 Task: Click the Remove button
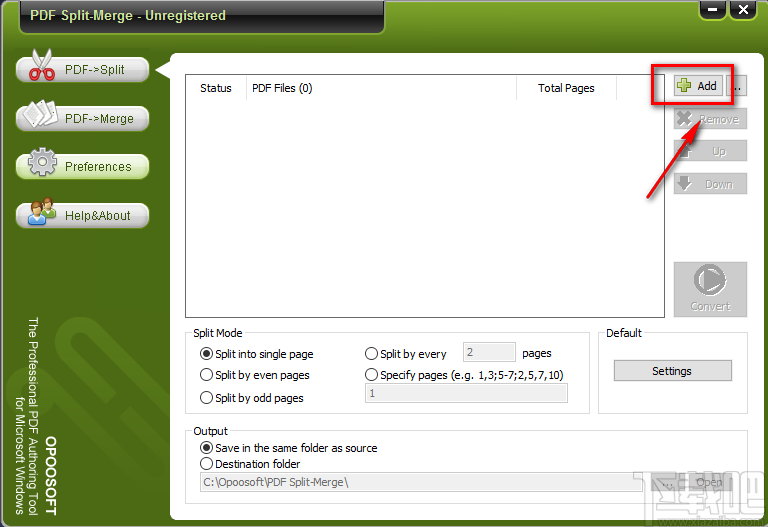pos(710,119)
